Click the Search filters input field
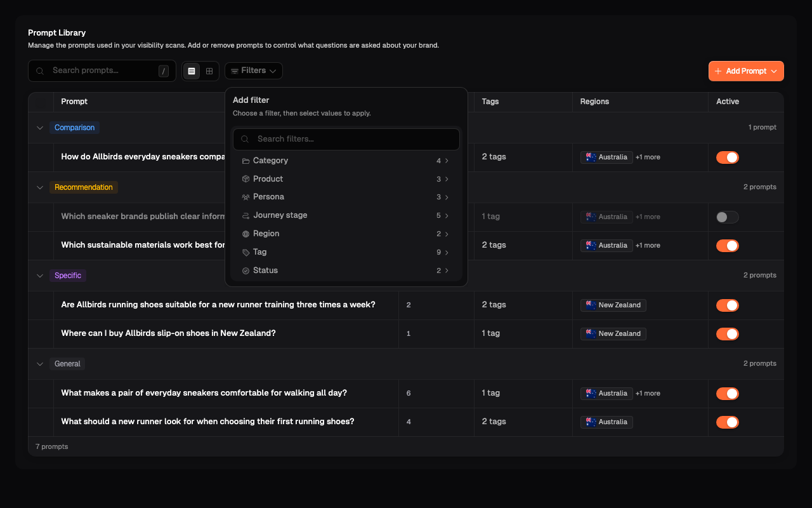 pyautogui.click(x=346, y=139)
